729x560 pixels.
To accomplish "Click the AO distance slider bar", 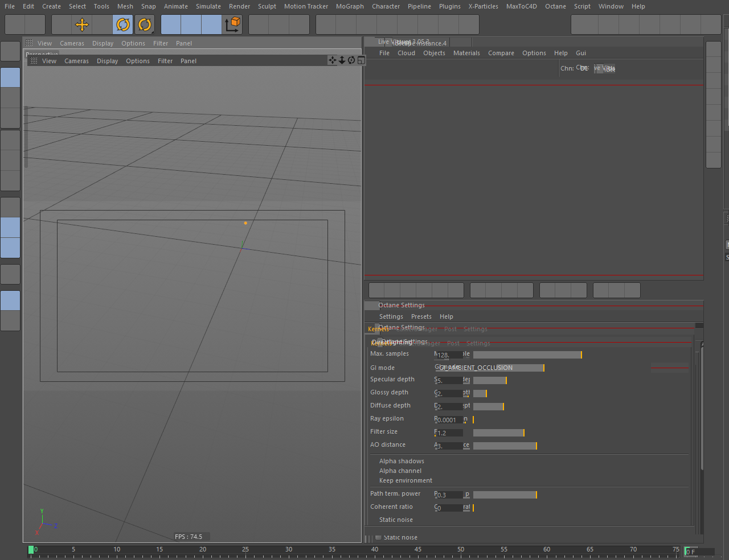I will pyautogui.click(x=505, y=446).
